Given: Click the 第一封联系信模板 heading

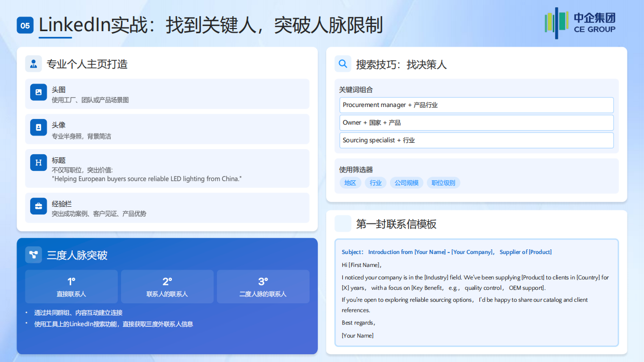Looking at the screenshot, I should (x=397, y=223).
